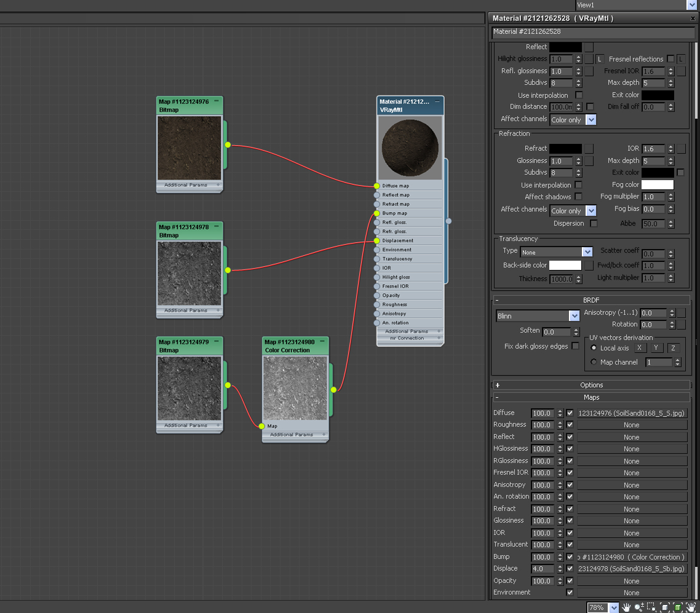The width and height of the screenshot is (700, 613).
Task: Open reflection Affect channels dropdown
Action: click(x=591, y=119)
